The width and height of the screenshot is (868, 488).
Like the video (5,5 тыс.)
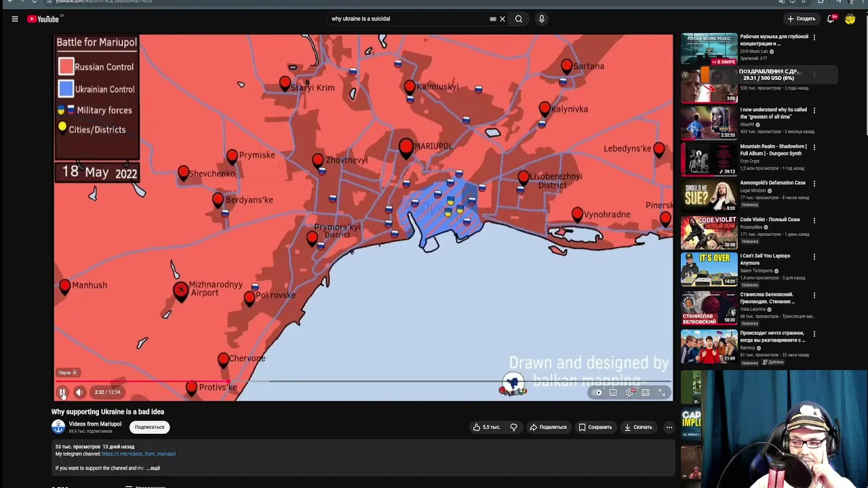pyautogui.click(x=488, y=427)
